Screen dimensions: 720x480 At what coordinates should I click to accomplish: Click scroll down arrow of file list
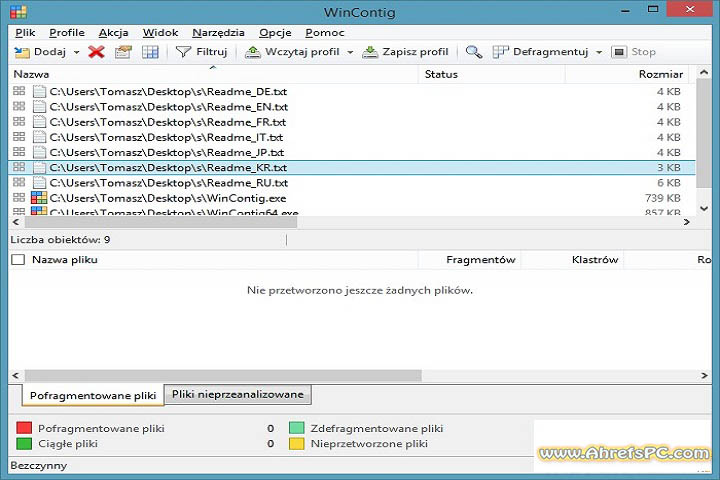click(703, 209)
